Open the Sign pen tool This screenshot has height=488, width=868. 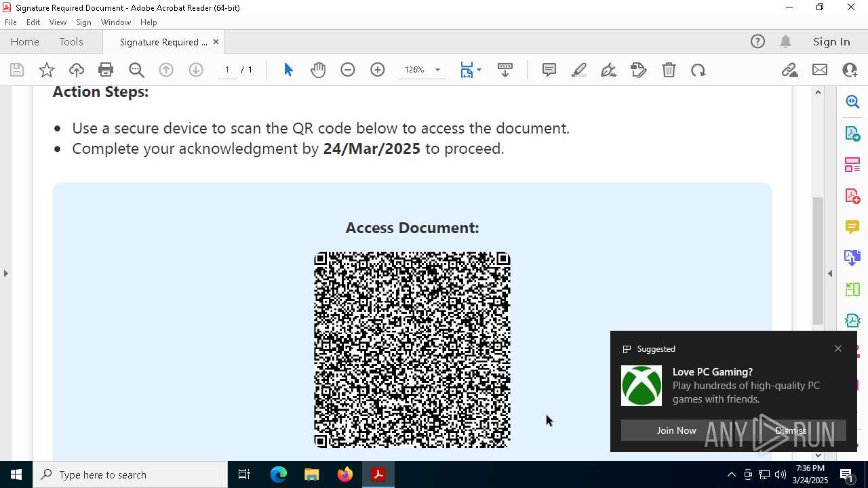tap(608, 70)
